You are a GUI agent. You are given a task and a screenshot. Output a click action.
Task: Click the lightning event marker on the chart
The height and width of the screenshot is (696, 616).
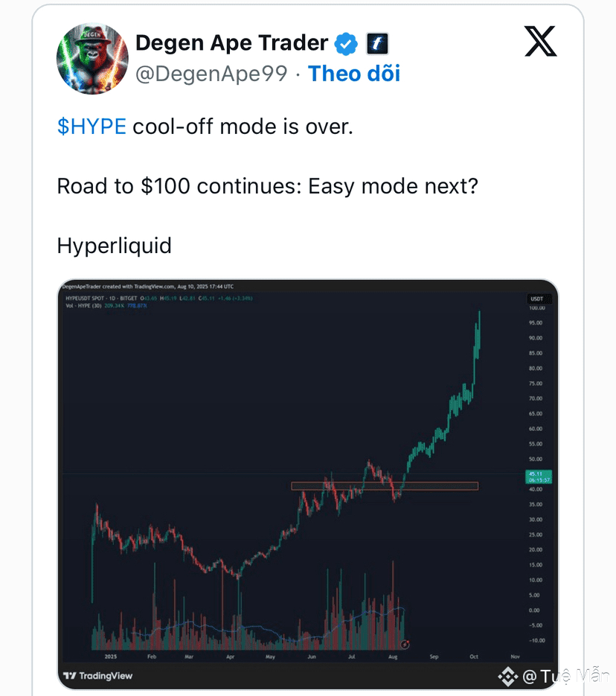pyautogui.click(x=405, y=644)
